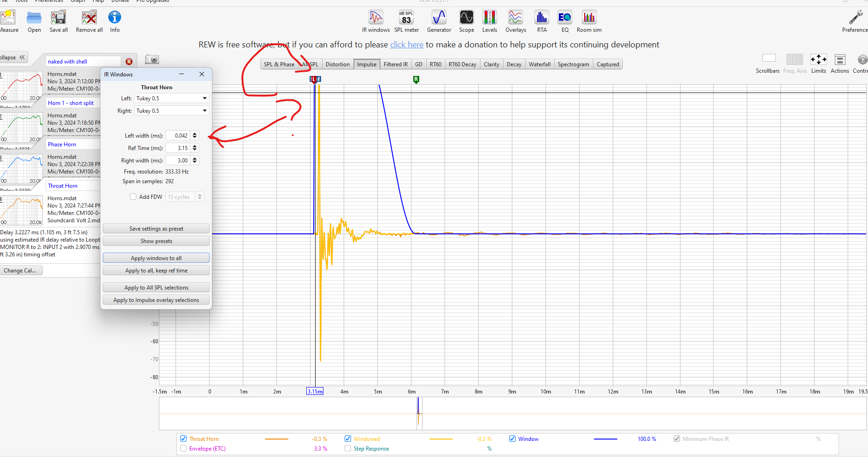Click the 'click here' donation link
868x457 pixels.
[407, 45]
